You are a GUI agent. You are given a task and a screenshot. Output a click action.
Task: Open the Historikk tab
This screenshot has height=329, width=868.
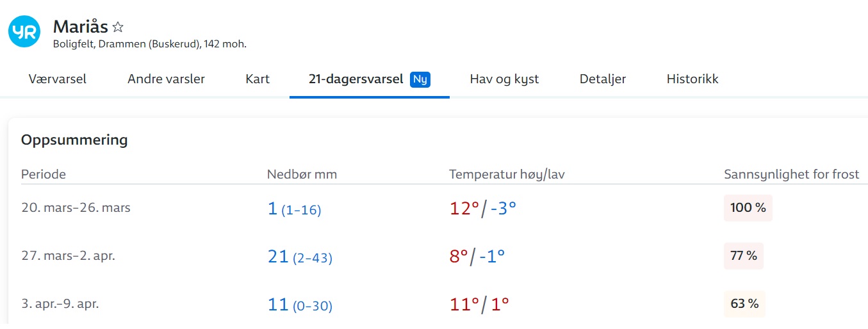pos(692,79)
